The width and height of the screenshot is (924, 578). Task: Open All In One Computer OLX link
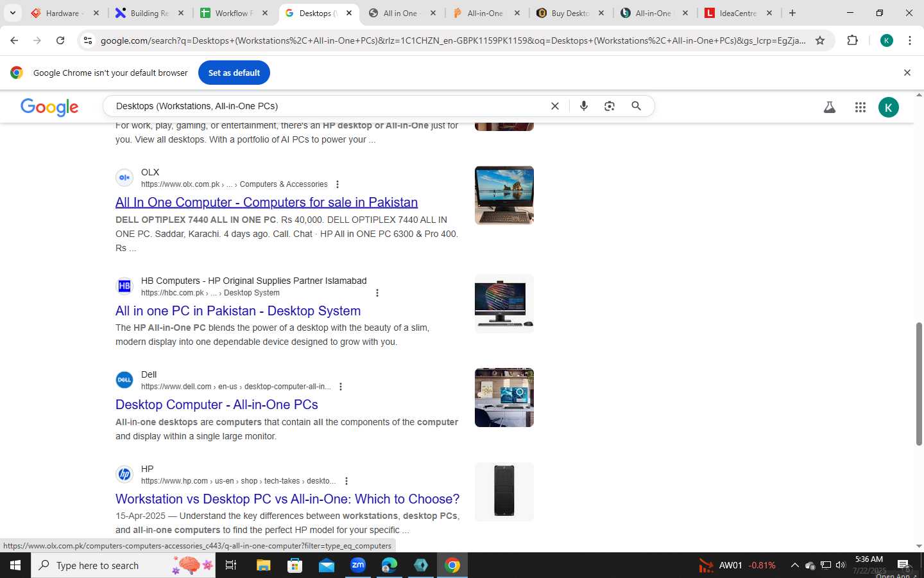266,202
